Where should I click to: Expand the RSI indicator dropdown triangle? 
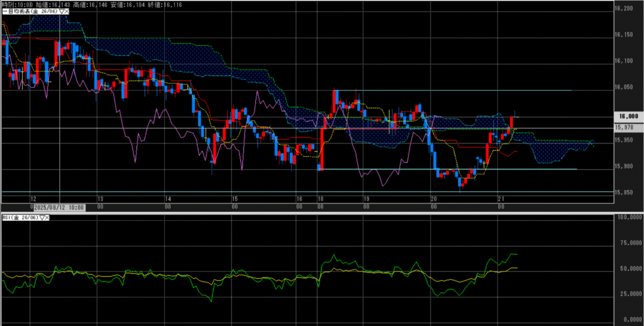pyautogui.click(x=43, y=218)
